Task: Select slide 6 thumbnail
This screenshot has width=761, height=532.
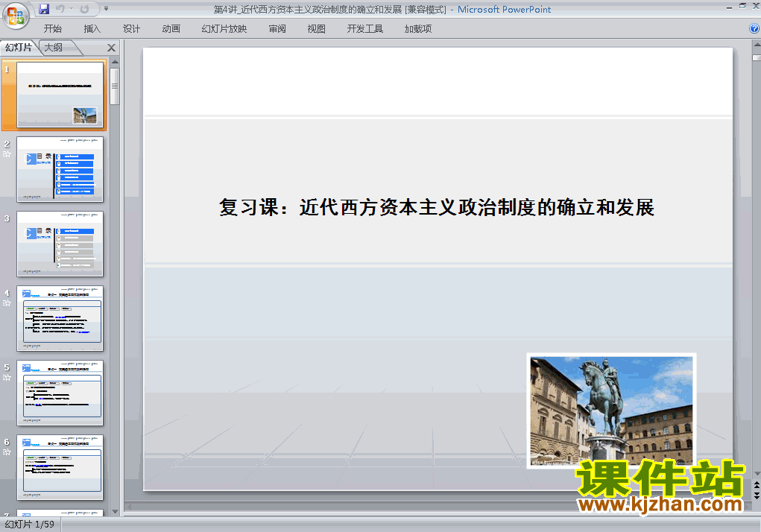Action: point(60,467)
